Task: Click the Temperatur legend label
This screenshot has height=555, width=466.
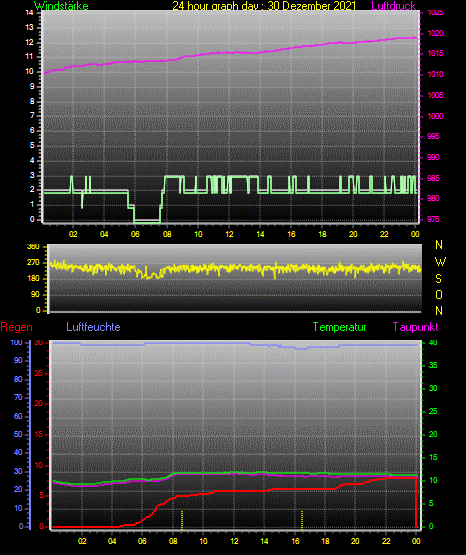Action: tap(339, 327)
